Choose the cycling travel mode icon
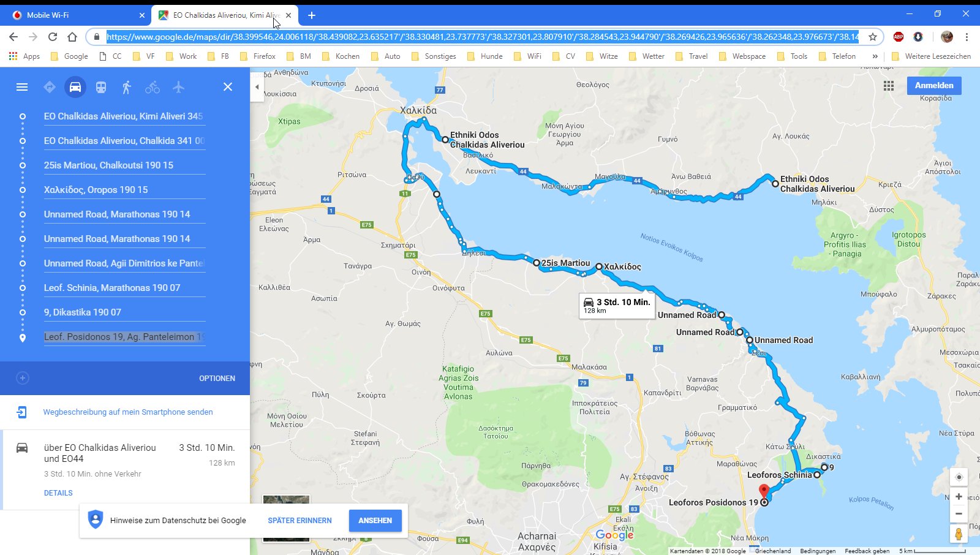Screen dimensions: 980x555 tap(153, 87)
